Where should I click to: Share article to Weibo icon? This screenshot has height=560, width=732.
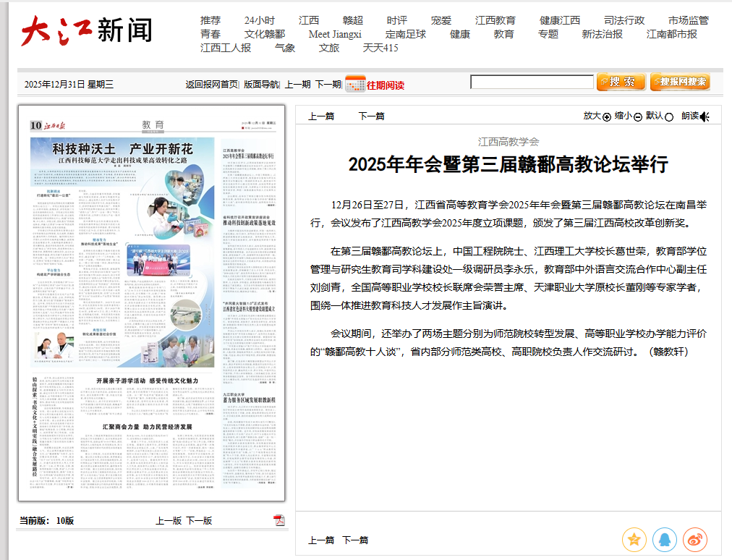pyautogui.click(x=695, y=540)
